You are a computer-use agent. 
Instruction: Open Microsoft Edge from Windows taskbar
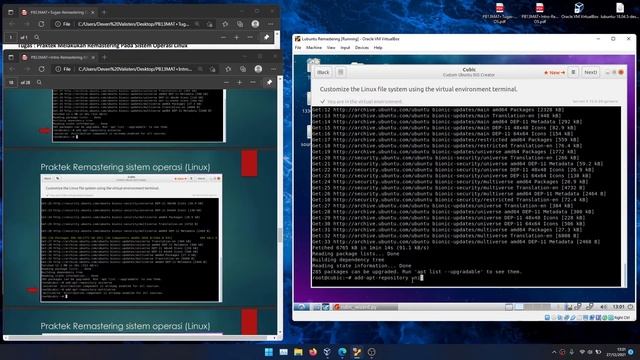[342, 352]
